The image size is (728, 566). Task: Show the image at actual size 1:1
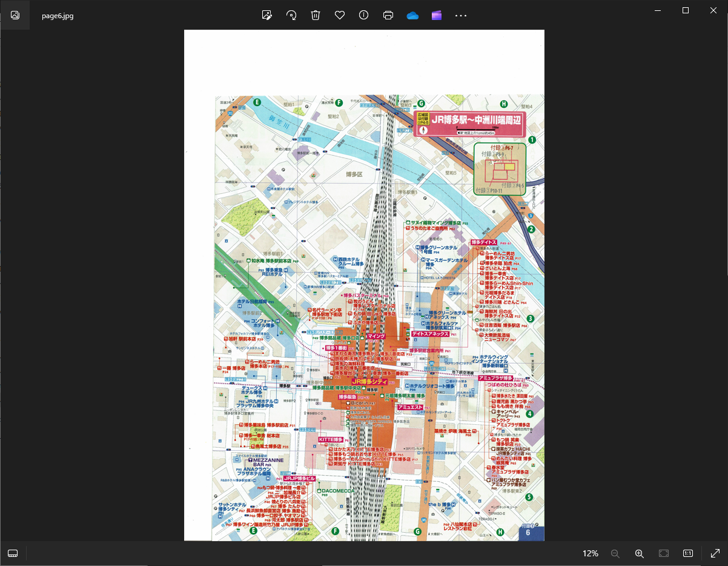pos(688,553)
